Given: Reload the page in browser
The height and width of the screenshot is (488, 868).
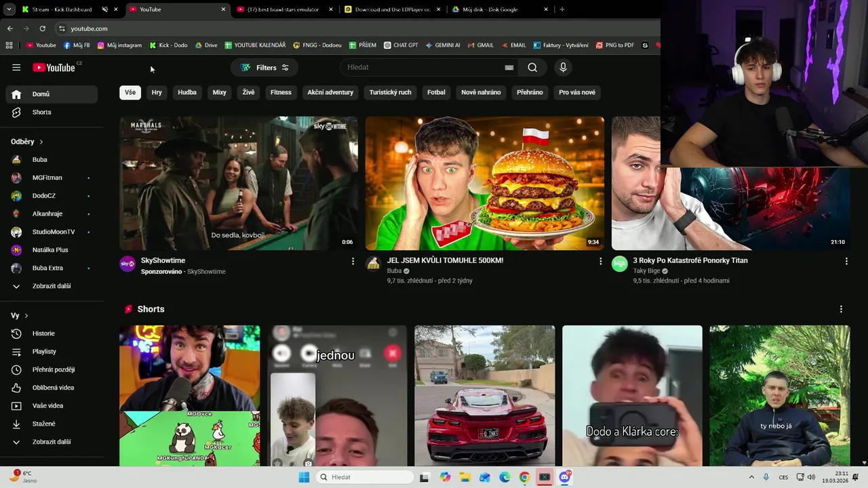Looking at the screenshot, I should 42,28.
